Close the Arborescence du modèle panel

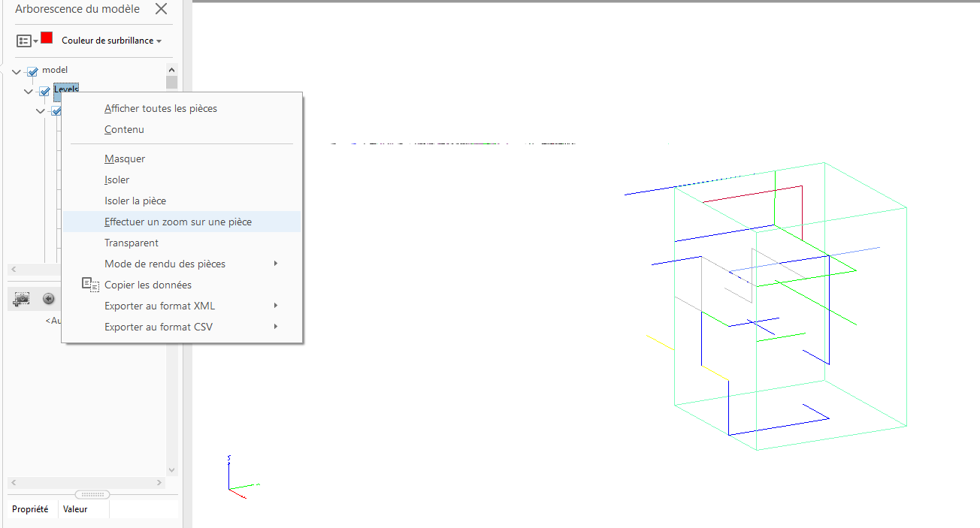pyautogui.click(x=161, y=9)
